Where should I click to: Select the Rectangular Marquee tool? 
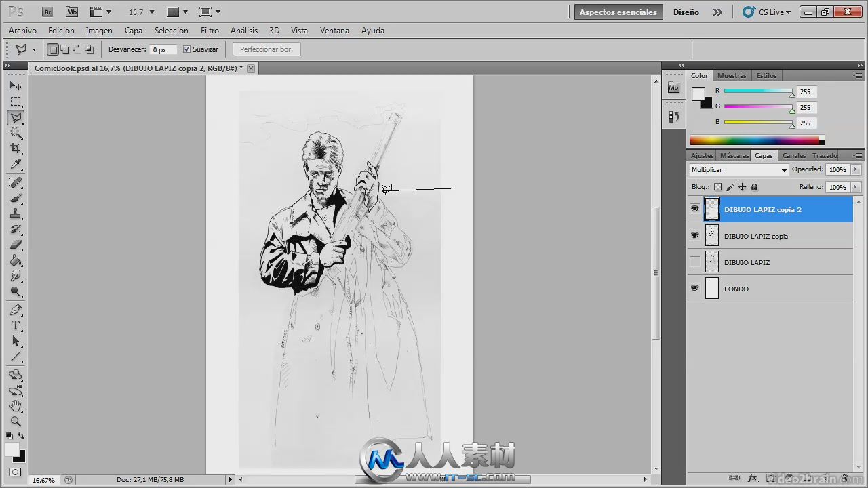click(16, 102)
